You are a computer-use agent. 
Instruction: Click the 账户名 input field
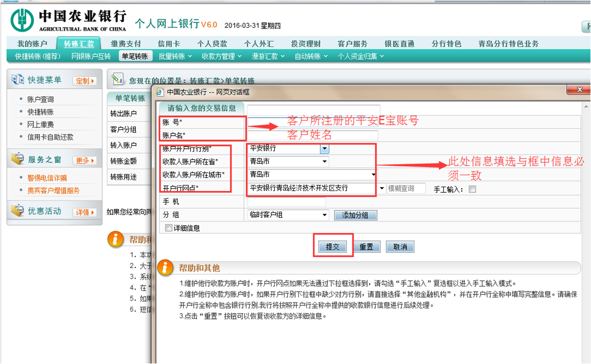pyautogui.click(x=312, y=135)
